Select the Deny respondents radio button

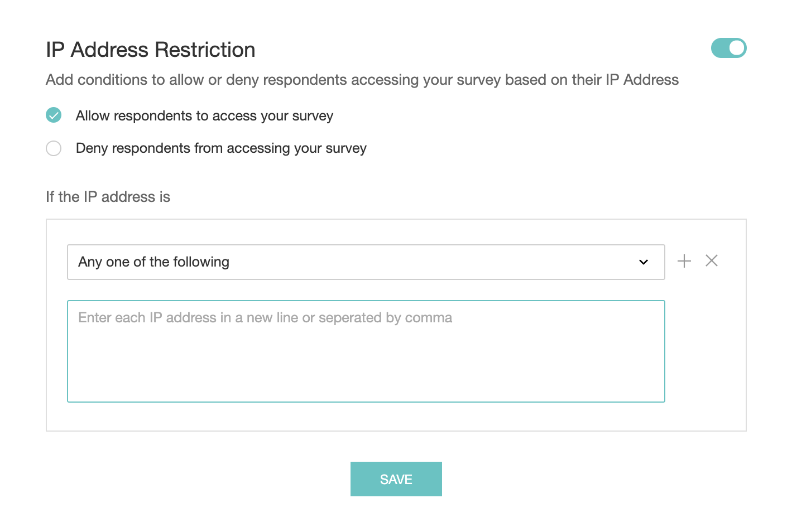point(54,148)
